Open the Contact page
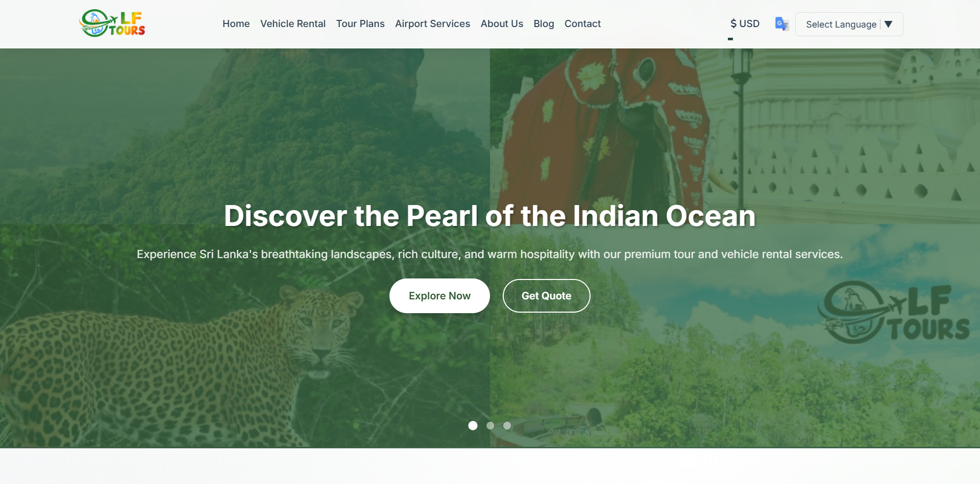This screenshot has height=484, width=980. [582, 24]
